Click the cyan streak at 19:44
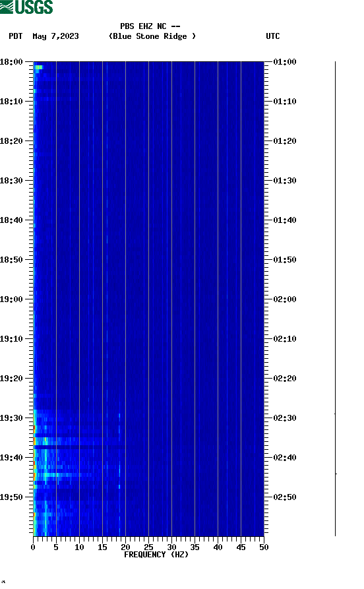The width and height of the screenshot is (364, 589). (x=56, y=475)
